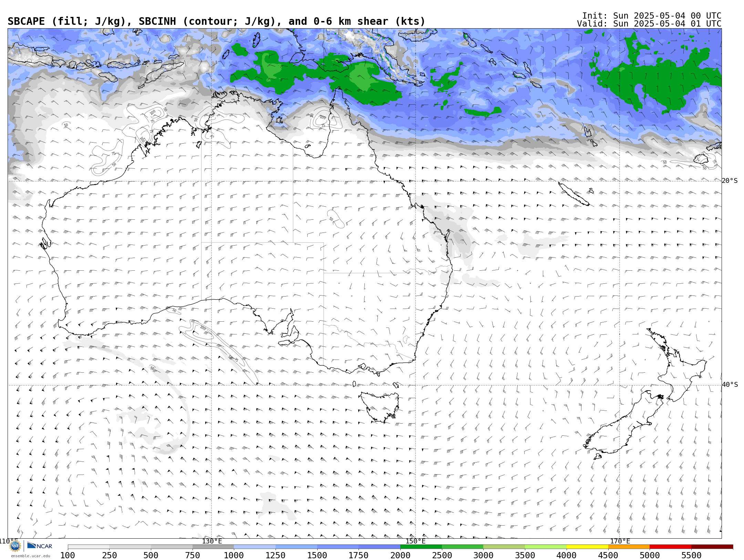
Task: Pick the medium green 2500–3000 colorbar swatch
Action: coord(463,547)
